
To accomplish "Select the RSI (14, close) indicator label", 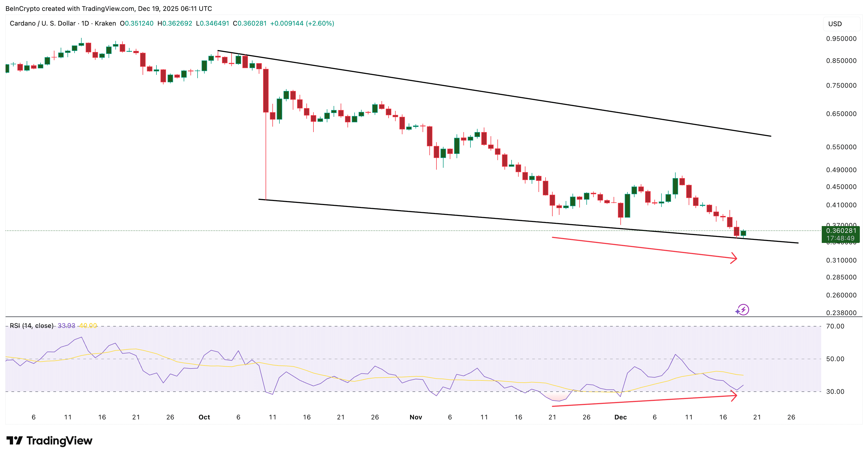I will (31, 326).
